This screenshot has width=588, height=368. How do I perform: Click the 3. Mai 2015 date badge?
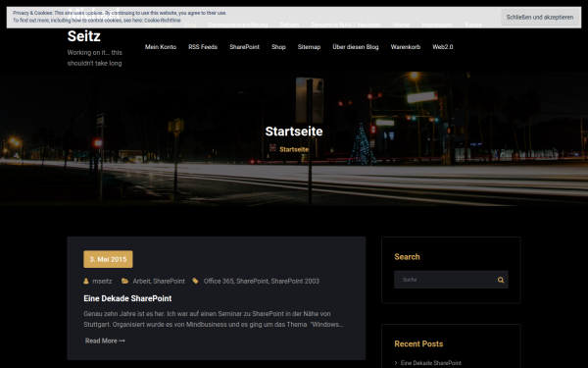point(108,259)
